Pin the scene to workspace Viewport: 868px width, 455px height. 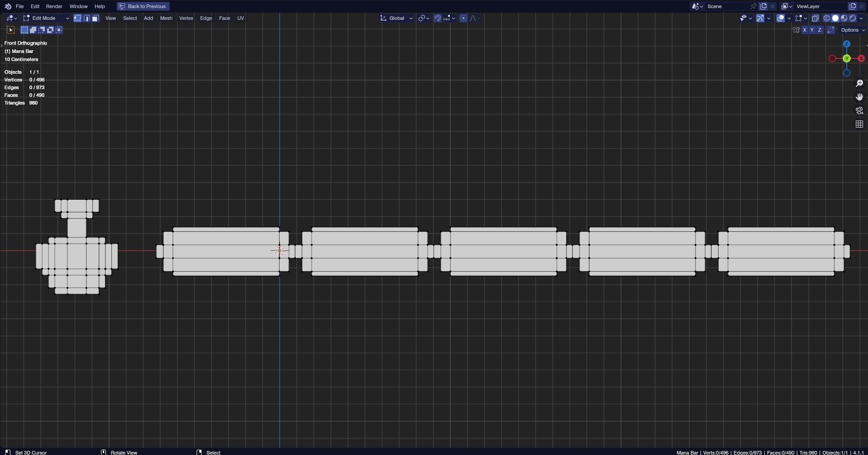pyautogui.click(x=753, y=6)
